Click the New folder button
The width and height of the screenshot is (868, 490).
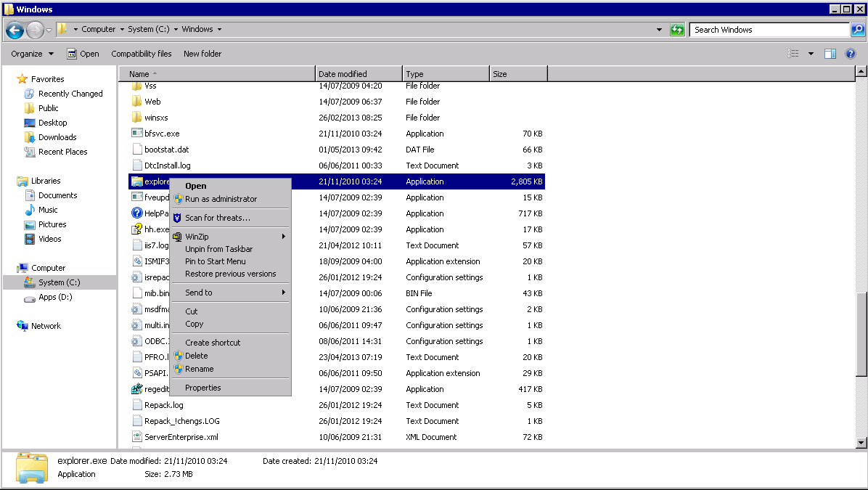click(x=202, y=54)
